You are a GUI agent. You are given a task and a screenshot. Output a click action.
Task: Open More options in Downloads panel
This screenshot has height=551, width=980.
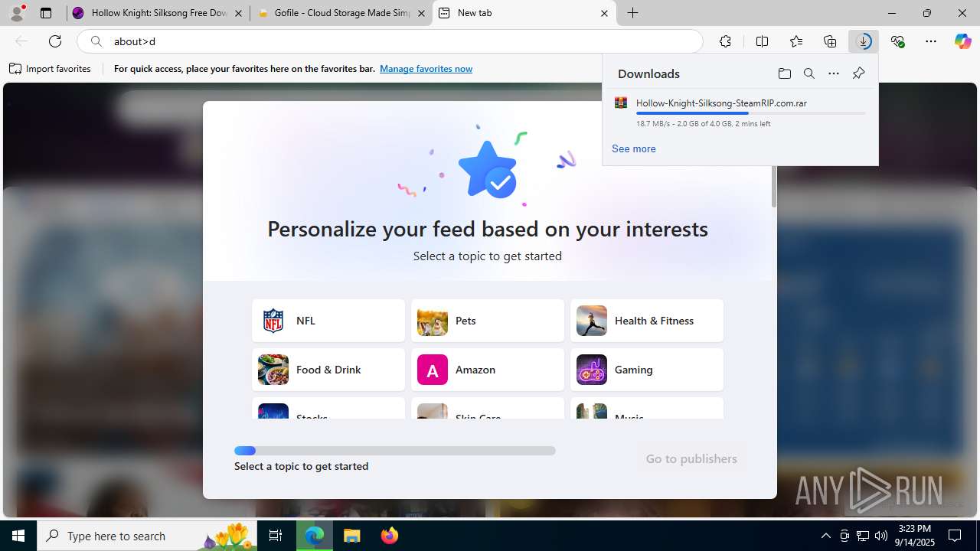click(834, 73)
